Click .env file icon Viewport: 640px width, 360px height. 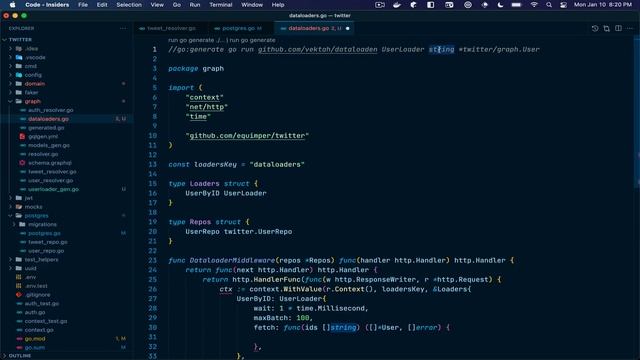click(19, 277)
